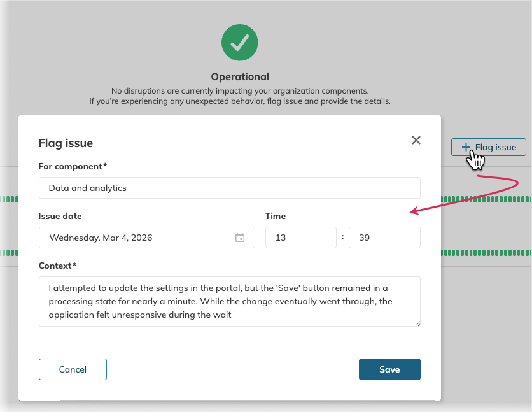Screen dimensions: 532x412
Task: Grab the Context textarea resize handle
Action: click(418, 323)
